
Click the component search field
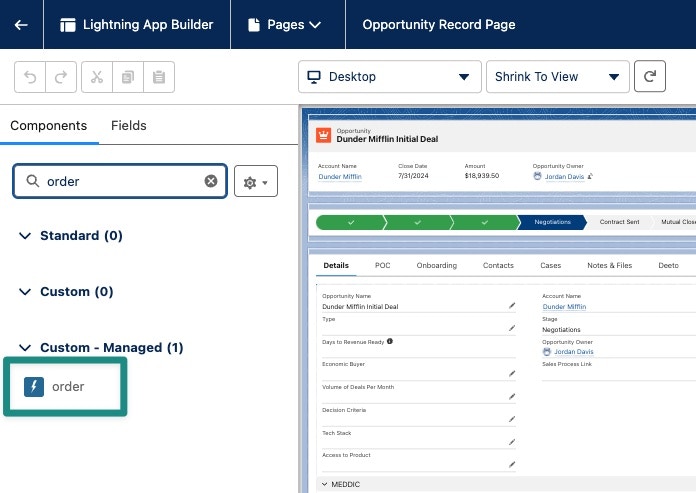(x=120, y=181)
